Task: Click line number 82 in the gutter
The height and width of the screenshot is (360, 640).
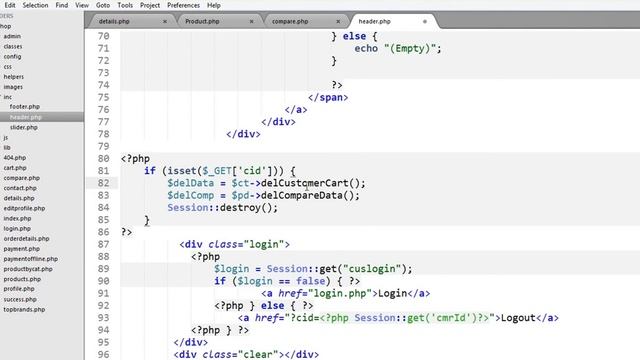Action: [103, 183]
